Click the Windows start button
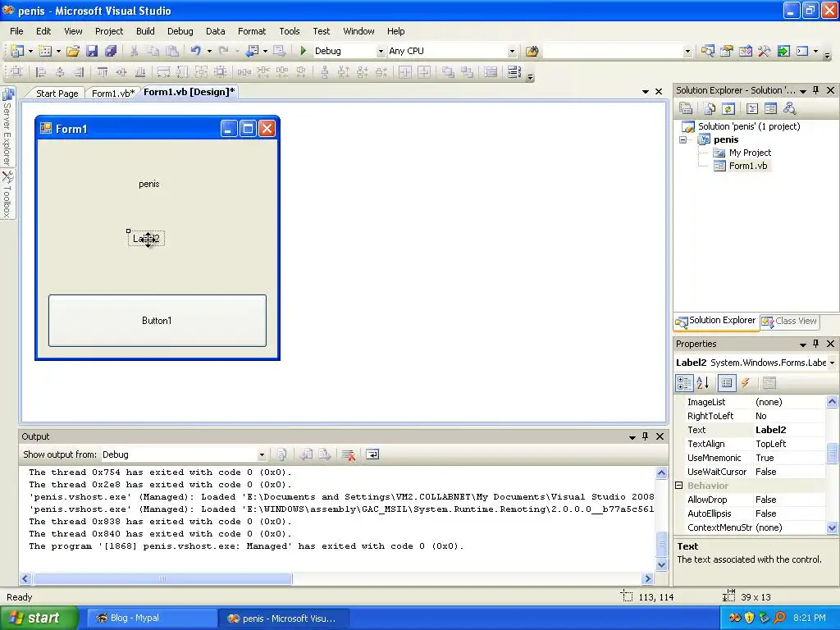Screen dimensions: 840x630 coord(39,618)
